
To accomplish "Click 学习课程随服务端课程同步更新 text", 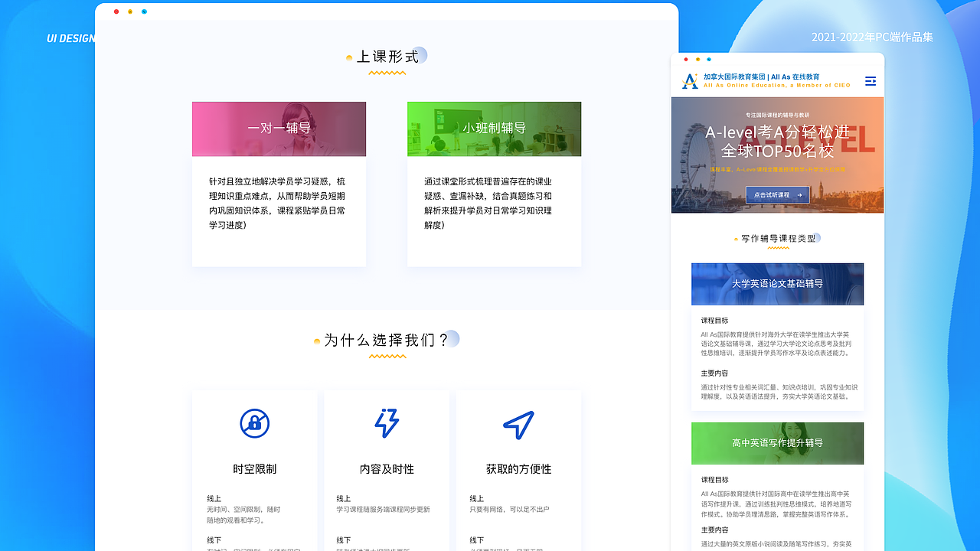I will pyautogui.click(x=383, y=510).
